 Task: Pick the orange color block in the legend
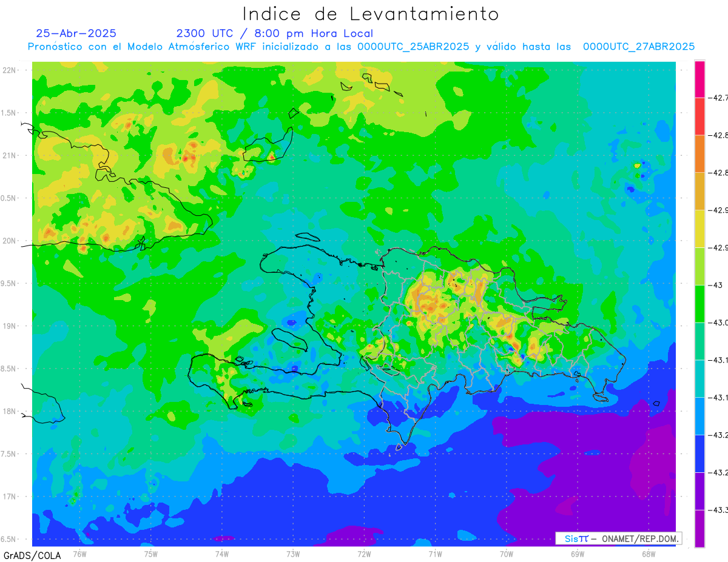tap(699, 154)
